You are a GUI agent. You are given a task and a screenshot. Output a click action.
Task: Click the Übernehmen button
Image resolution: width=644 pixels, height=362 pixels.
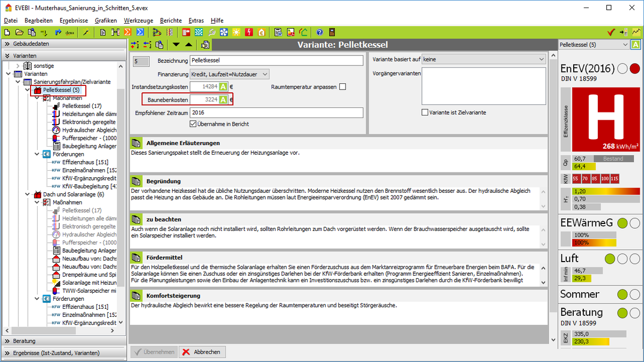point(153,352)
